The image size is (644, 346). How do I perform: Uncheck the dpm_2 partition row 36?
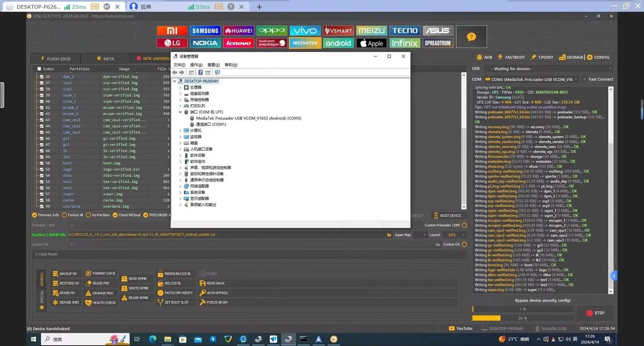pos(41,77)
